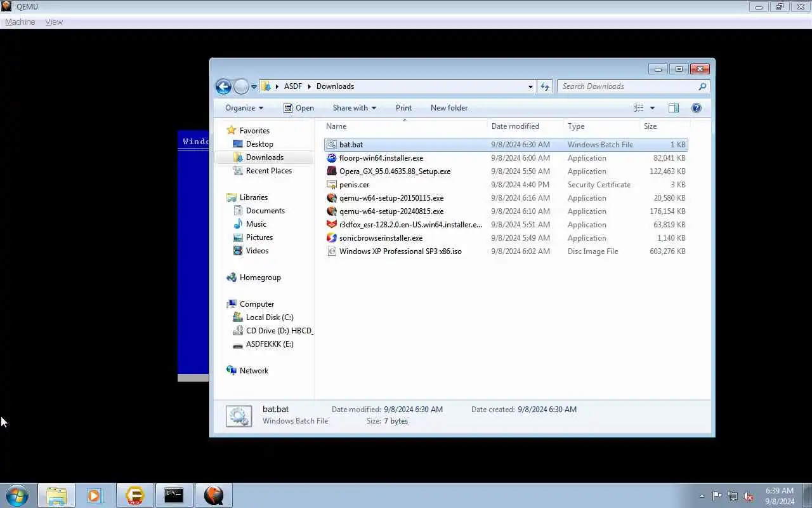Click the Command Prompt taskbar icon
The image size is (812, 508).
(174, 495)
